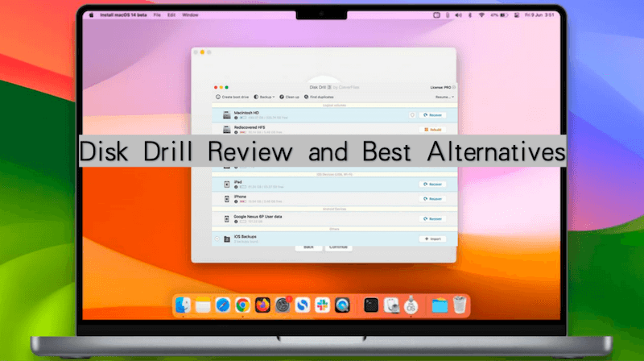Click the Google Nexus 6P User data text

click(x=258, y=216)
